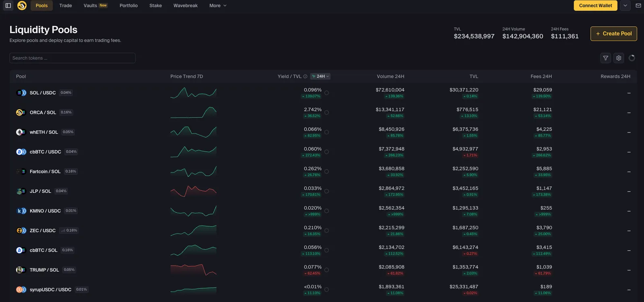644x302 pixels.
Task: Click the circular refresh progress ring
Action: (x=632, y=58)
